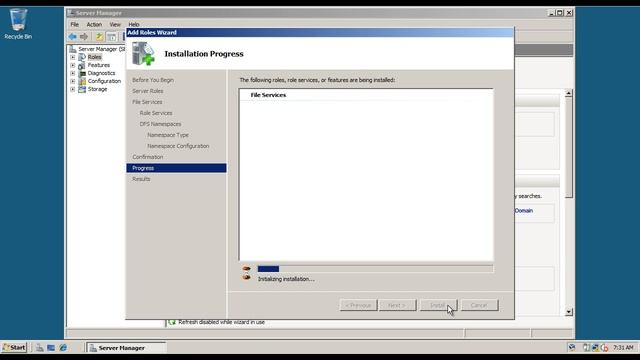Click the red shield tray icon
The width and height of the screenshot is (640, 360).
(604, 348)
